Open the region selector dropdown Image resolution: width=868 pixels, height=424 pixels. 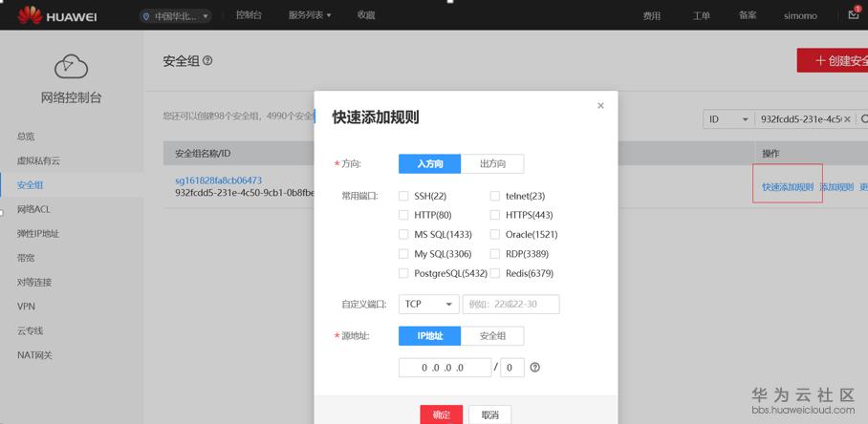coord(176,16)
